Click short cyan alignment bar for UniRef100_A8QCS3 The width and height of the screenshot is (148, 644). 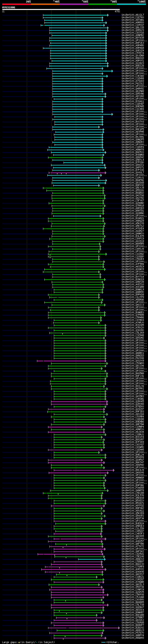(x=92, y=559)
